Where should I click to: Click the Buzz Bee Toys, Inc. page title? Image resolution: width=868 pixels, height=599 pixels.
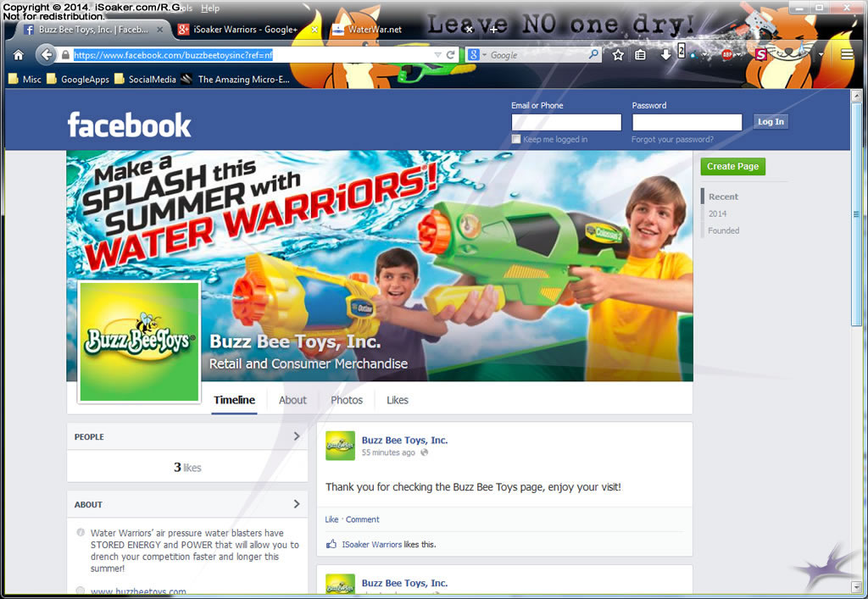(295, 341)
